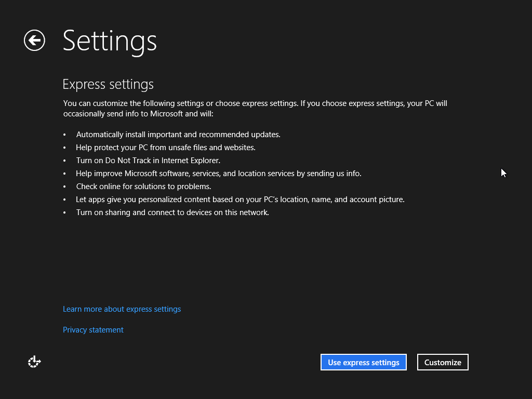Select the Express settings heading
The height and width of the screenshot is (399, 532).
[x=108, y=84]
